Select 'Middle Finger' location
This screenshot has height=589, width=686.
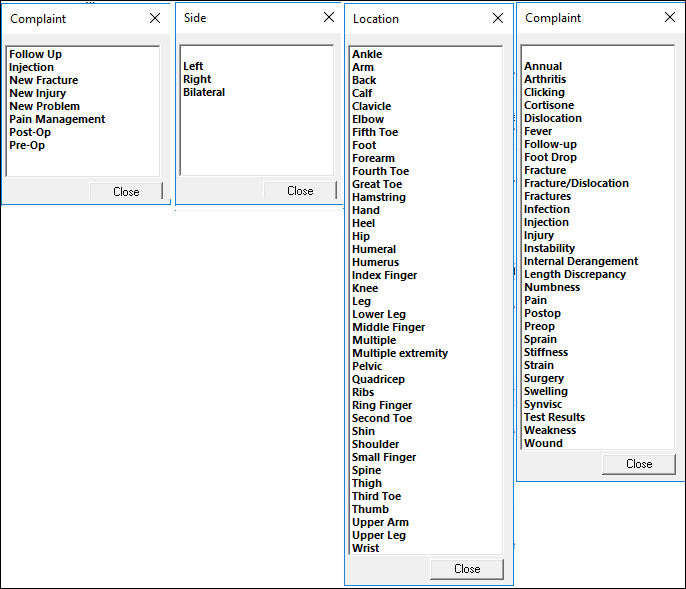(x=388, y=327)
